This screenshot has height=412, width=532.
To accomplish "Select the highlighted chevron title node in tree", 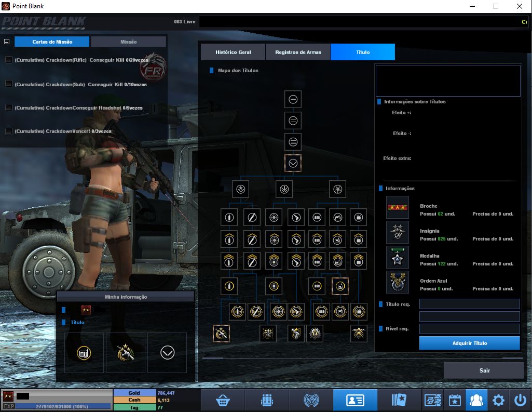I will pyautogui.click(x=293, y=163).
